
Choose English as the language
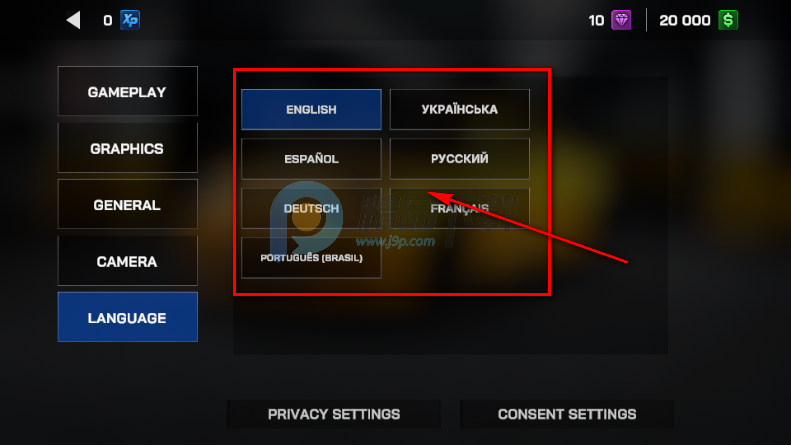[x=311, y=109]
